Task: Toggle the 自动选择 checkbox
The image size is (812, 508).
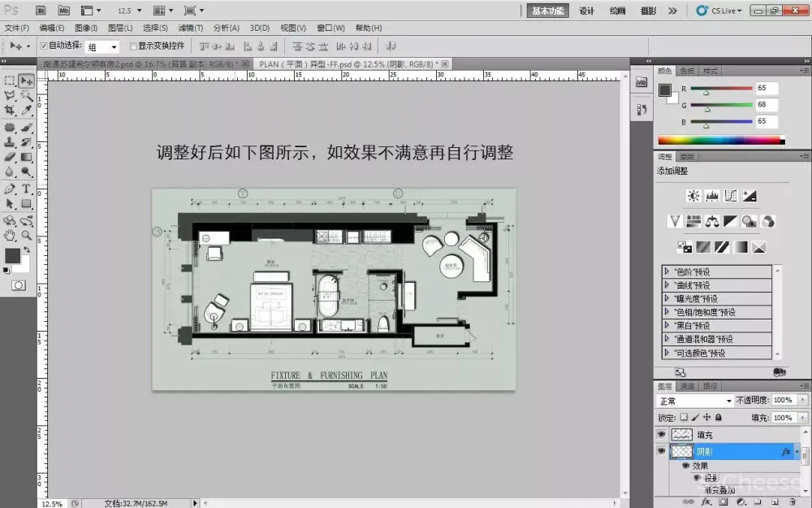Action: (44, 46)
